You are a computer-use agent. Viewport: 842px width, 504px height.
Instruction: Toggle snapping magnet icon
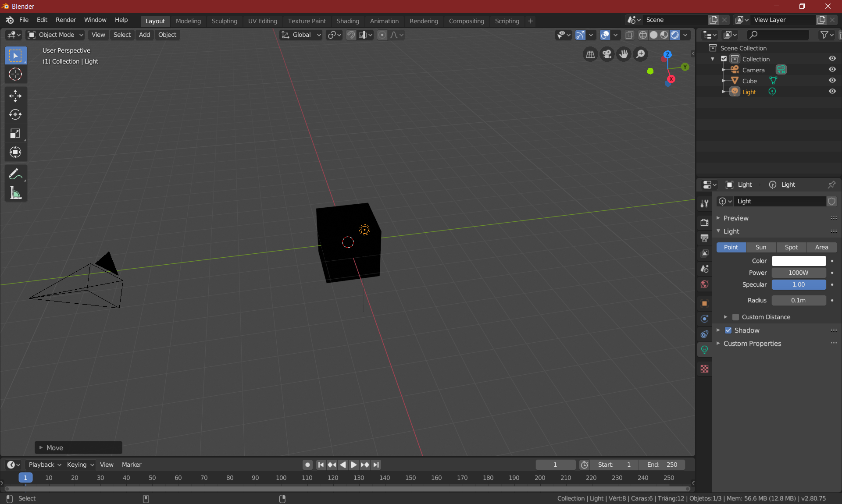tap(351, 35)
